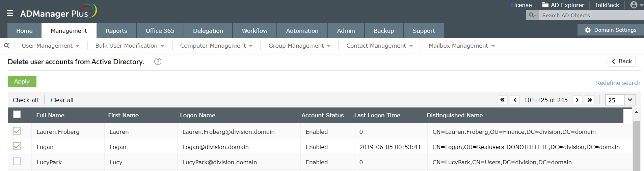The height and width of the screenshot is (171, 644).
Task: Click the user account profile icon
Action: coord(634,5)
